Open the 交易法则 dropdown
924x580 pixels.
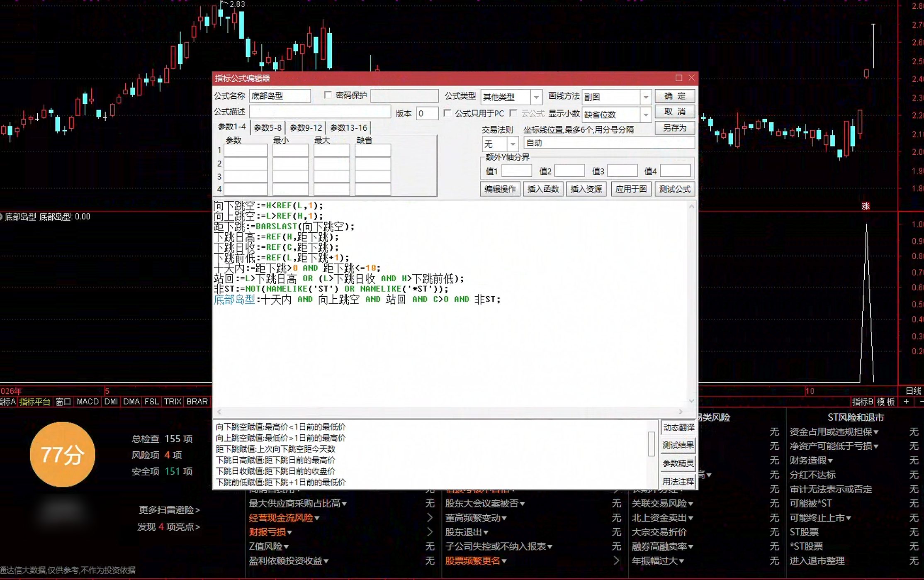[513, 144]
